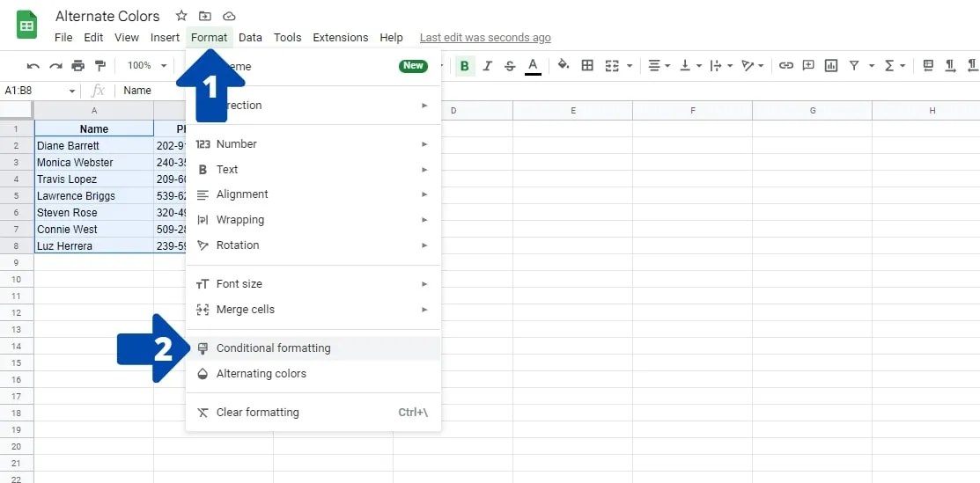Screen dimensions: 980x483
Task: Expand the Rotation submenu
Action: point(313,245)
